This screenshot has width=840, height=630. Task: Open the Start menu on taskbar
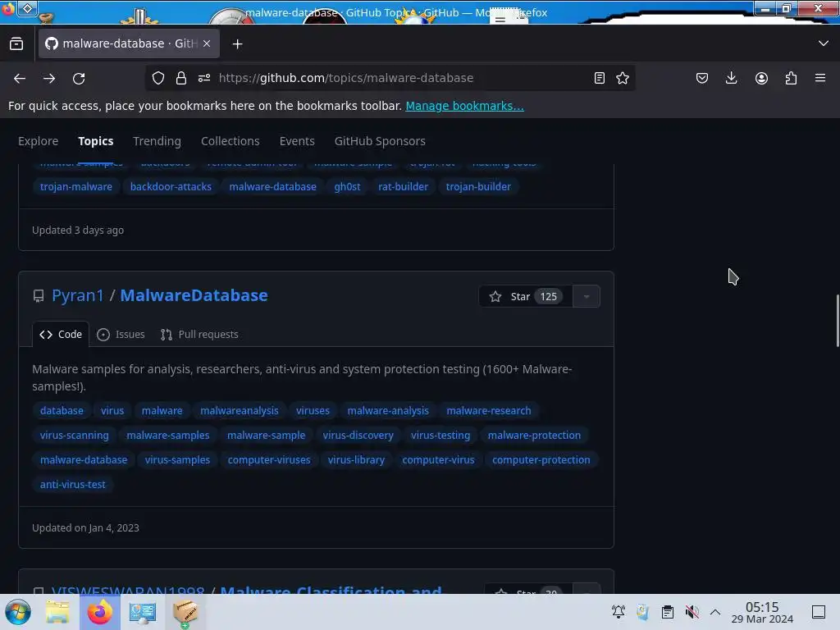(18, 612)
